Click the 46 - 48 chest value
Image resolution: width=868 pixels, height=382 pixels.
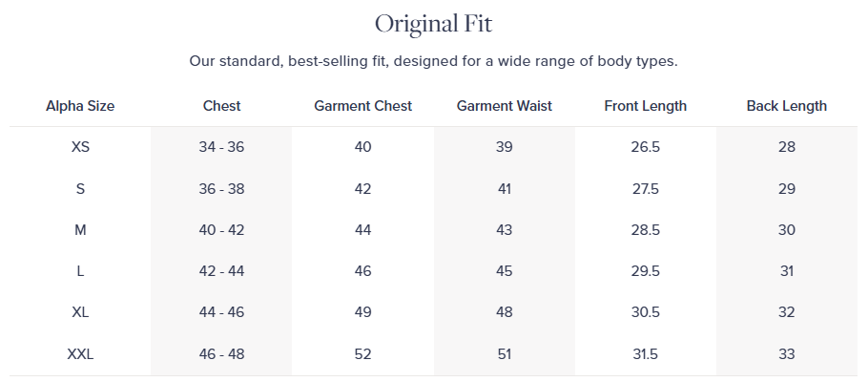click(221, 354)
